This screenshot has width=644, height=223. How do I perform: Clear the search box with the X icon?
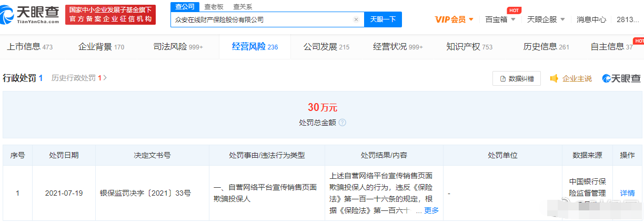(356, 19)
